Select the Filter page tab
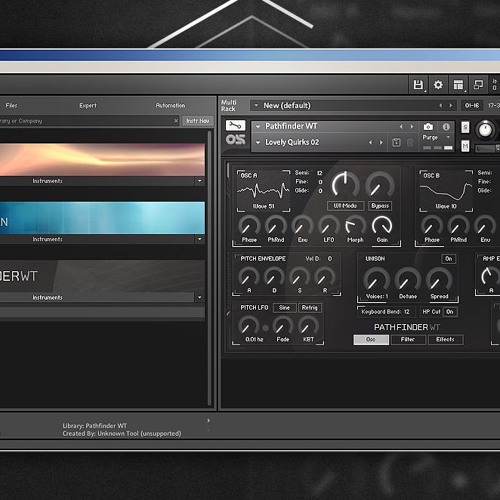Viewport: 500px width, 500px height. [408, 340]
